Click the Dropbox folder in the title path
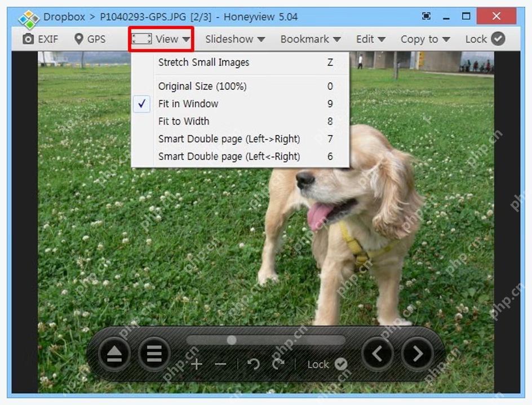The height and width of the screenshot is (405, 532). 64,16
